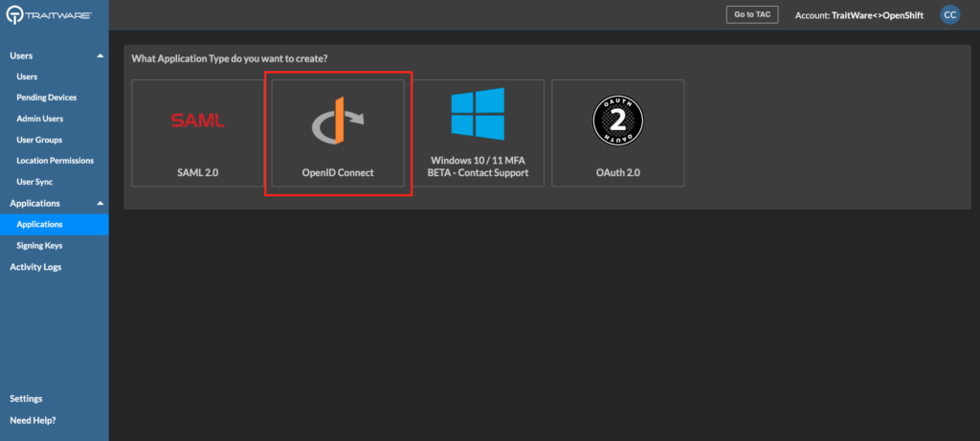980x441 pixels.
Task: Select the SAML 2.0 application card
Action: click(x=197, y=133)
